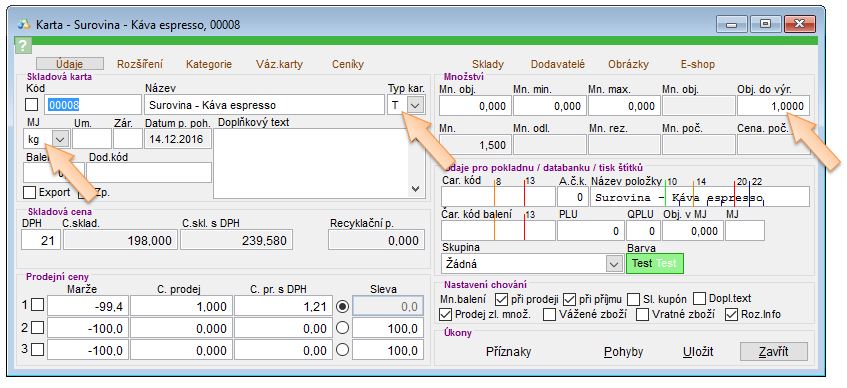
Task: Click Uložit to save the card
Action: pos(698,352)
